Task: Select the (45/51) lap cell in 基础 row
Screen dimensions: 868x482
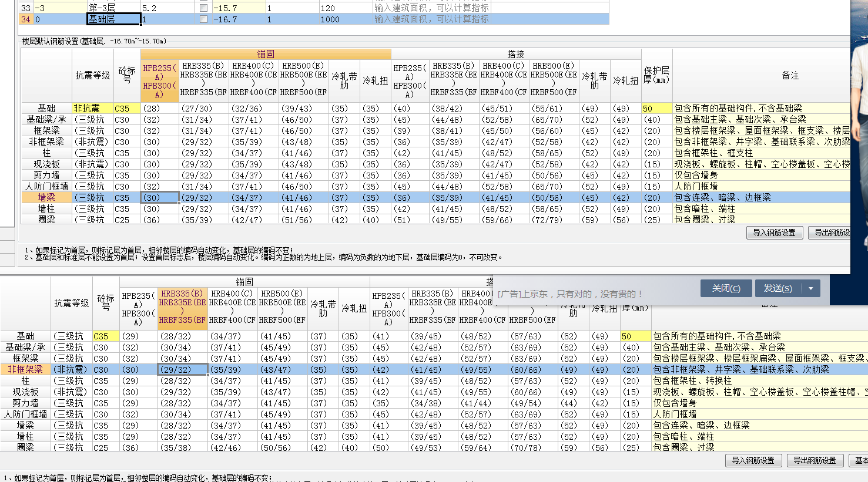Action: (x=504, y=109)
